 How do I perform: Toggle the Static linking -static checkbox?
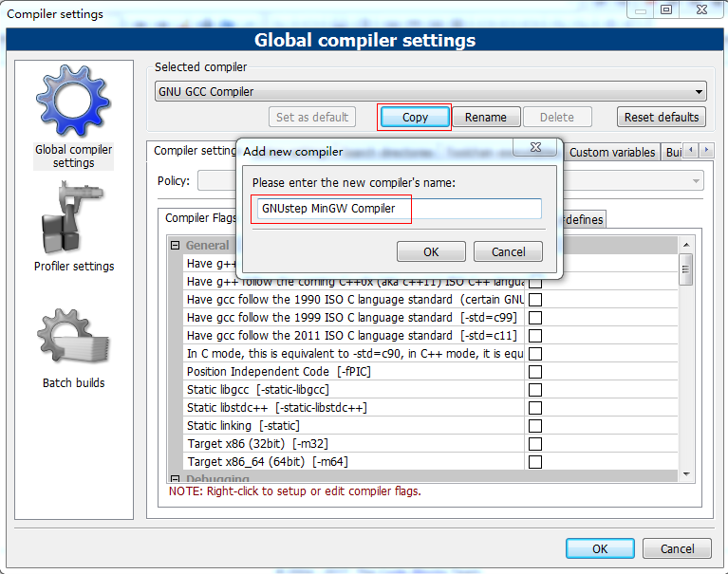[x=535, y=426]
